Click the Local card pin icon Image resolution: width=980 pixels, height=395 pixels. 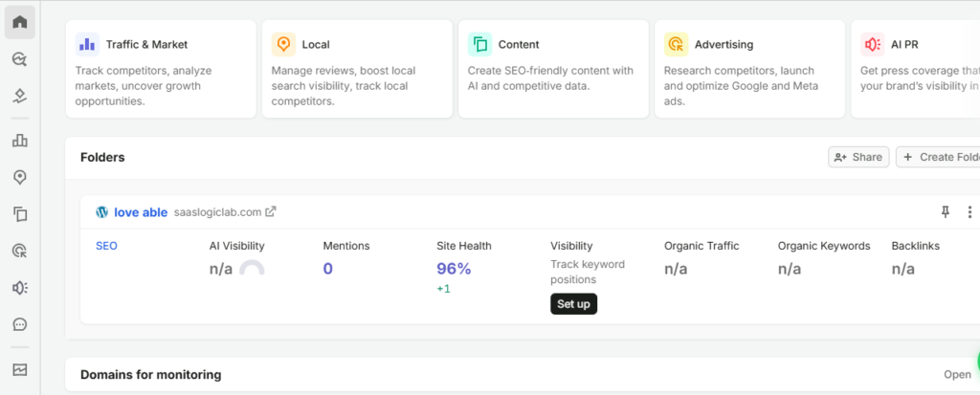283,44
